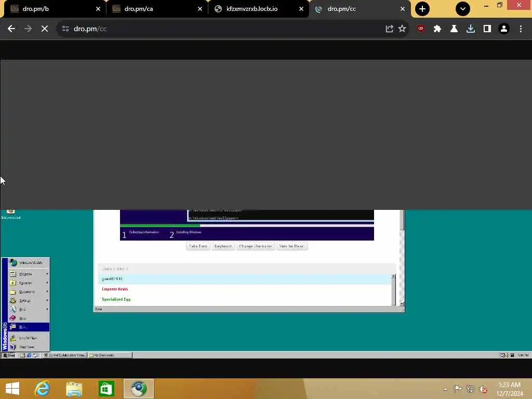Open the Windows 8 Start button
The width and height of the screenshot is (532, 399).
[12, 389]
